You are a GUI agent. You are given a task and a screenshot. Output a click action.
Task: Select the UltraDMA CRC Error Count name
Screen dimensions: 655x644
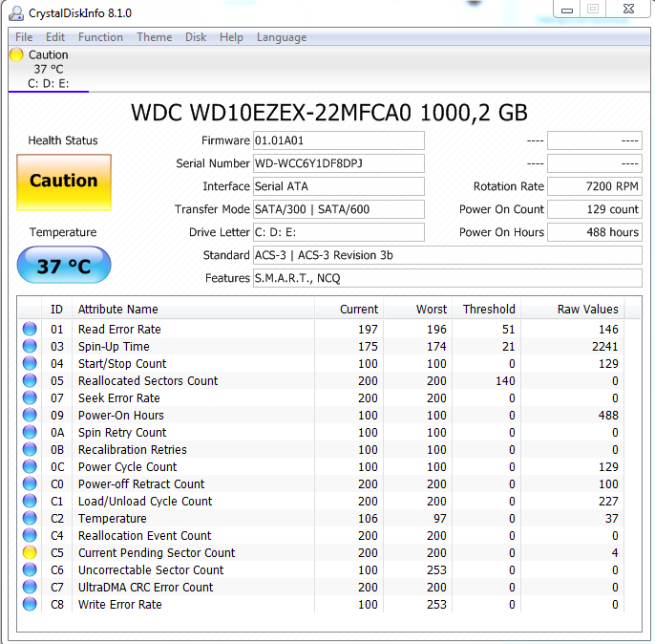pyautogui.click(x=145, y=588)
